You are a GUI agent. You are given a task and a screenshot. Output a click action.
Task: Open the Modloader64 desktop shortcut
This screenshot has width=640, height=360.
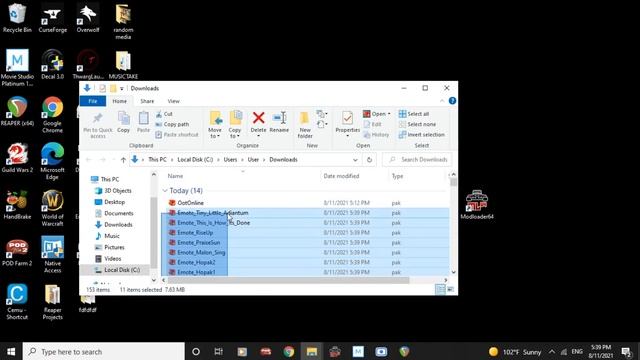tap(477, 205)
